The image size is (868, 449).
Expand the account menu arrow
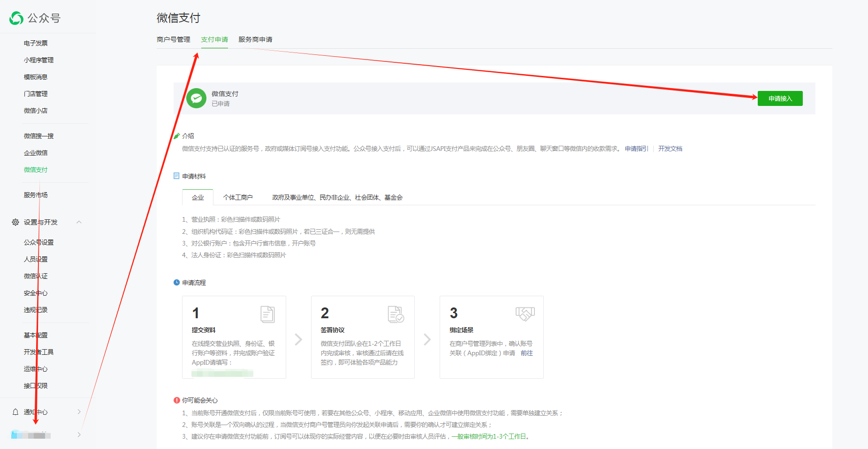(x=79, y=435)
